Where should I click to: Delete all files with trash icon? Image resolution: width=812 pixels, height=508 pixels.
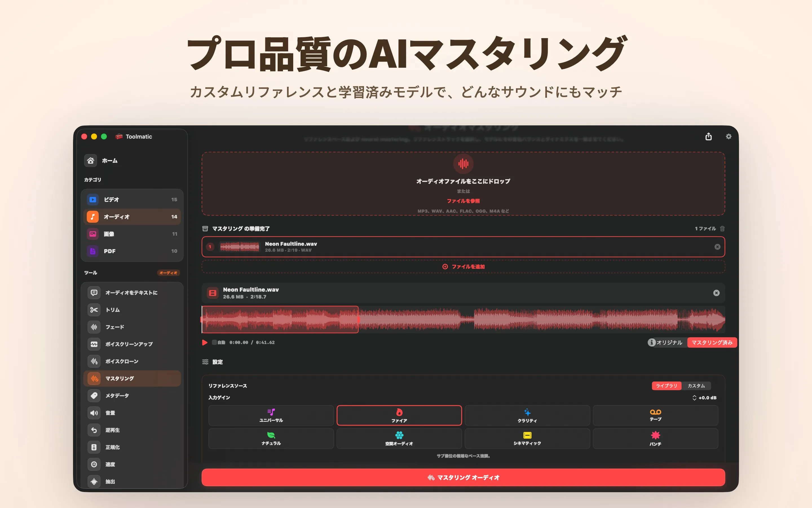click(x=722, y=229)
